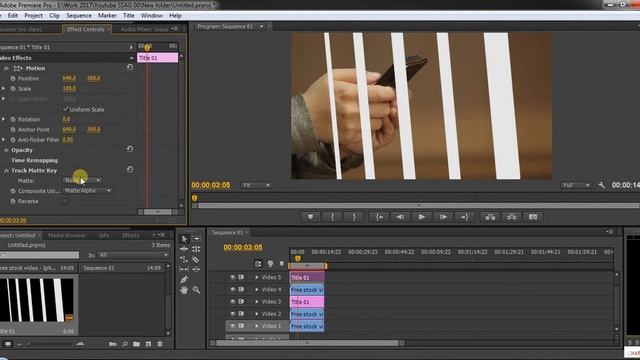Screen dimensions: 640x360
Task: Click the Lift button
Action: click(490, 217)
